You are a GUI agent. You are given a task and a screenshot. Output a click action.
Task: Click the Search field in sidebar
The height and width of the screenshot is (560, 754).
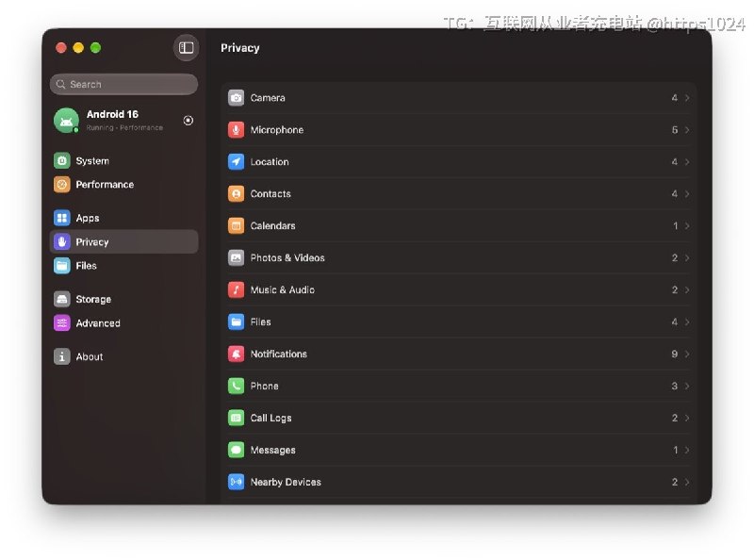124,84
